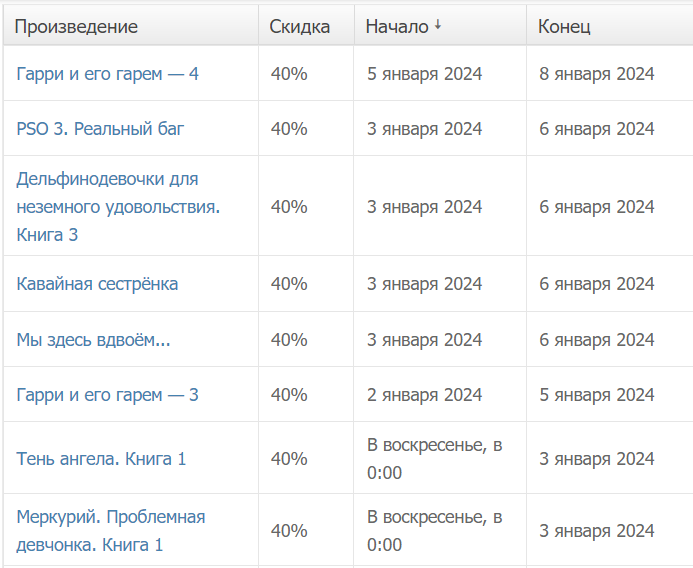Open the link Гарри и его гарем — 3
The width and height of the screenshot is (693, 568).
click(x=107, y=395)
